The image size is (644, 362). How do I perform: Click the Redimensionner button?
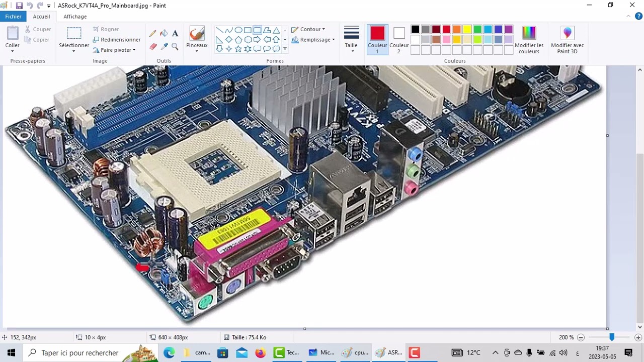[117, 40]
